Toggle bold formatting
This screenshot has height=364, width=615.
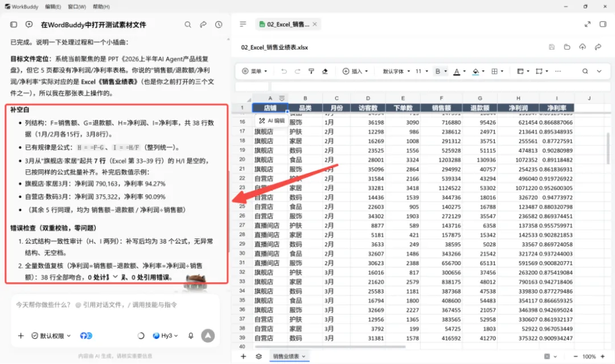pos(438,71)
